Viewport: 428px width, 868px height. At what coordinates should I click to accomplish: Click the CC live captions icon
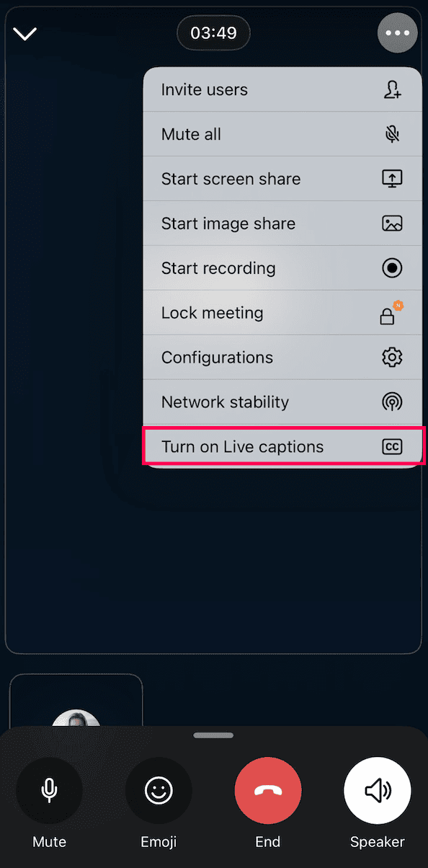point(392,447)
